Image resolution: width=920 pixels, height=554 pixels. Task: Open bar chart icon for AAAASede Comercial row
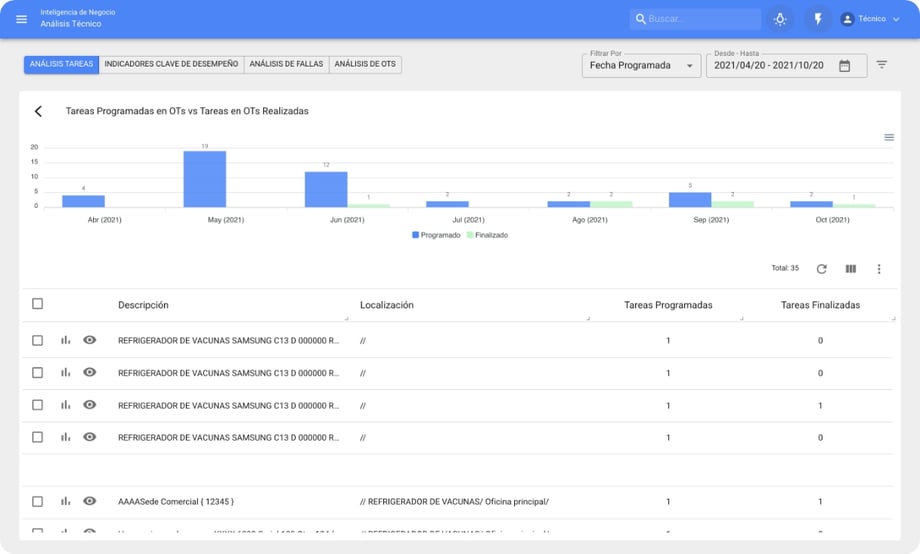coord(65,501)
